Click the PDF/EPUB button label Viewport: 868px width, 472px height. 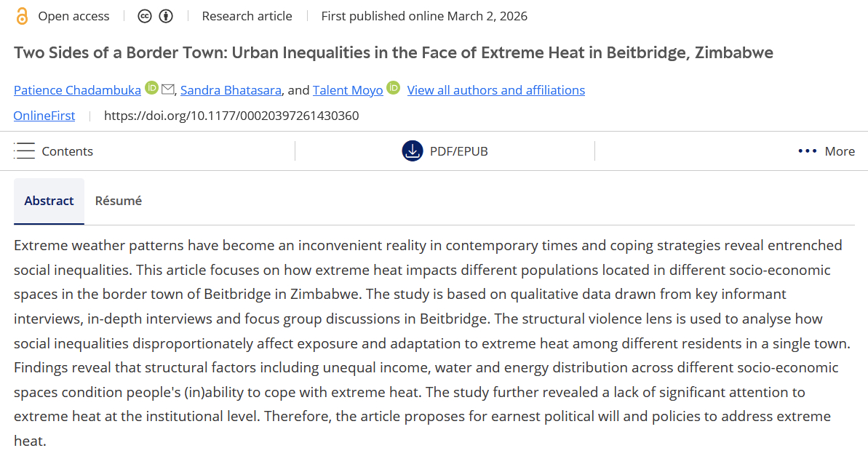[458, 151]
